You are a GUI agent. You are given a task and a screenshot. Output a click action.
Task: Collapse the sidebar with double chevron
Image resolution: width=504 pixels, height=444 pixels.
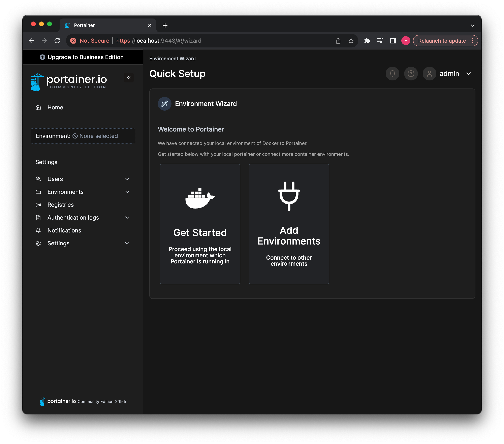coord(129,78)
